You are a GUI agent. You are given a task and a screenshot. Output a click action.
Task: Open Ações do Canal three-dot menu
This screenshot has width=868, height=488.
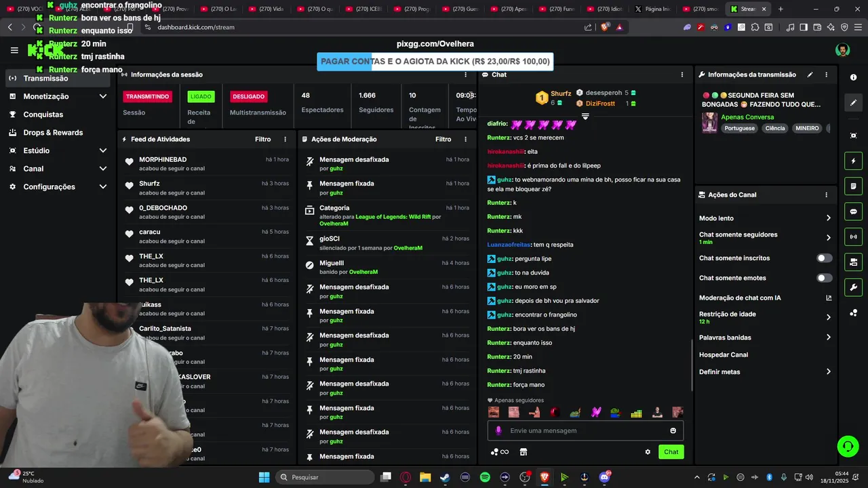[x=826, y=195]
